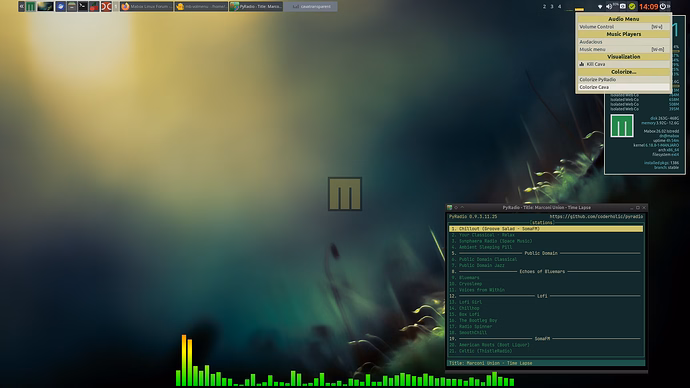Launch Audacious from the Music Players section
The height and width of the screenshot is (388, 690).
[x=623, y=42]
